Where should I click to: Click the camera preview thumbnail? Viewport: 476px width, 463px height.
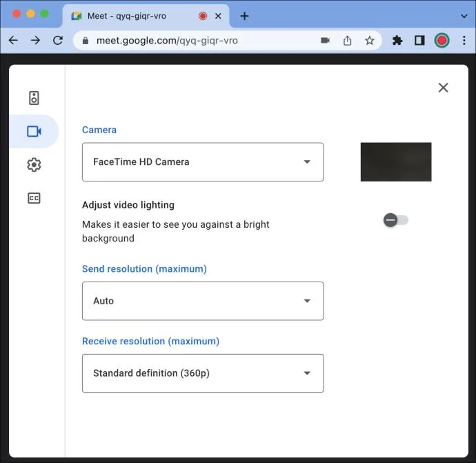(396, 162)
